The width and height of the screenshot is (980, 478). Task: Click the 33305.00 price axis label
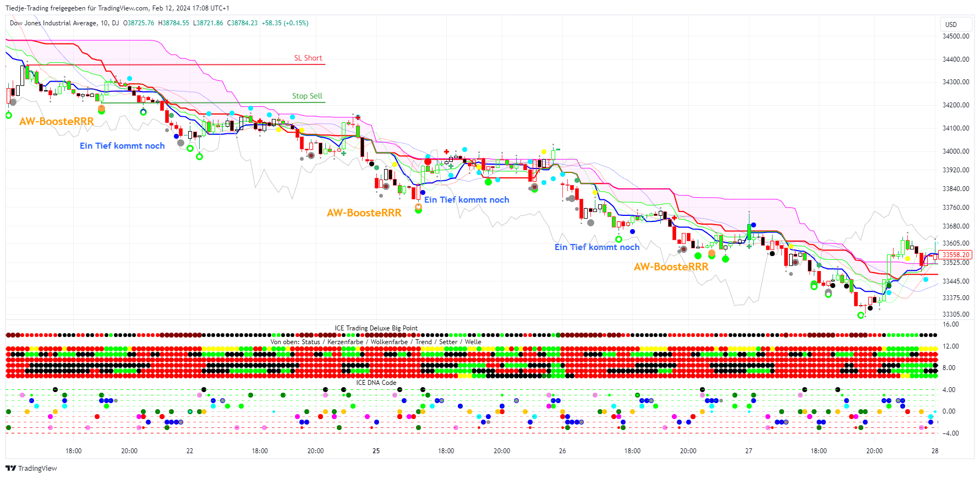point(956,314)
